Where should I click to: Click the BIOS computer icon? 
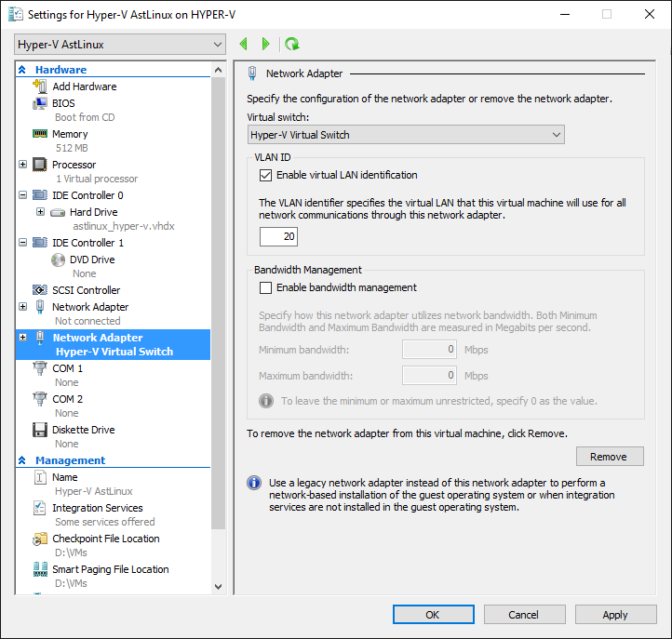(40, 103)
